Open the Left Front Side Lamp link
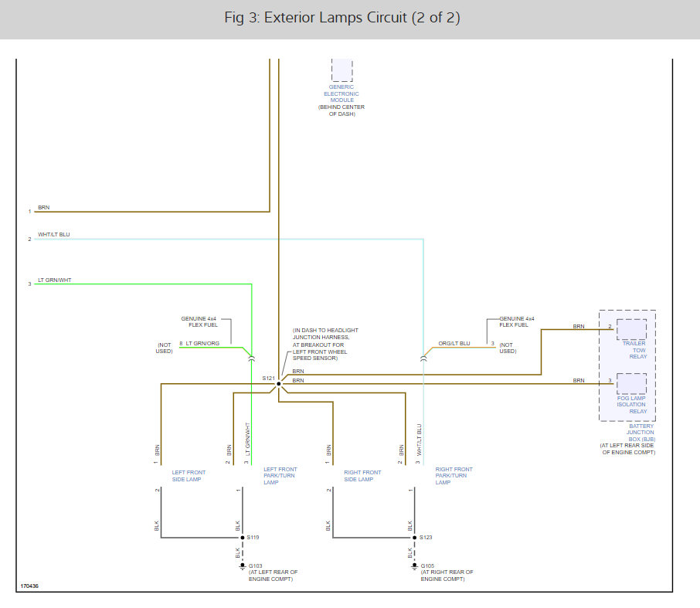 tap(189, 476)
